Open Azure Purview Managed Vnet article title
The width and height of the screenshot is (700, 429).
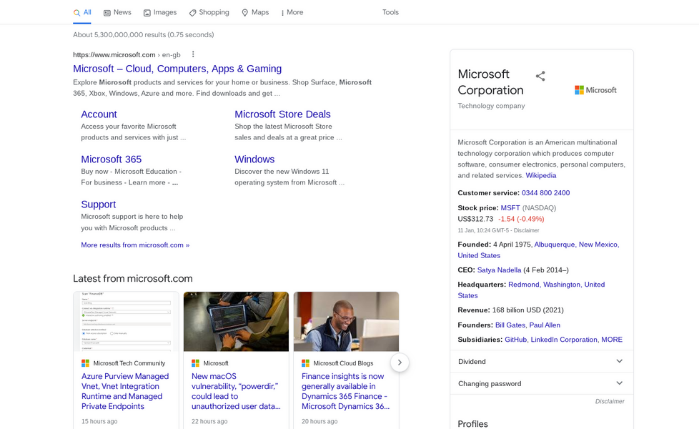click(125, 392)
